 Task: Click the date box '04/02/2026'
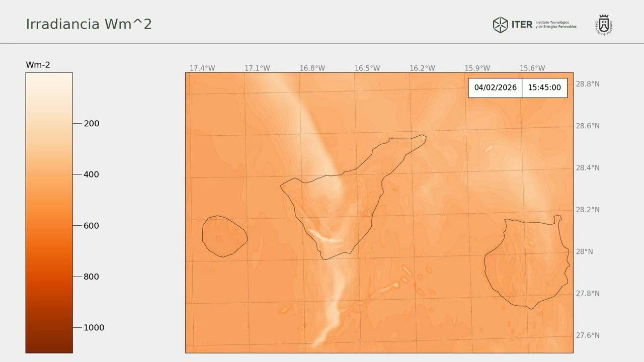coord(495,87)
